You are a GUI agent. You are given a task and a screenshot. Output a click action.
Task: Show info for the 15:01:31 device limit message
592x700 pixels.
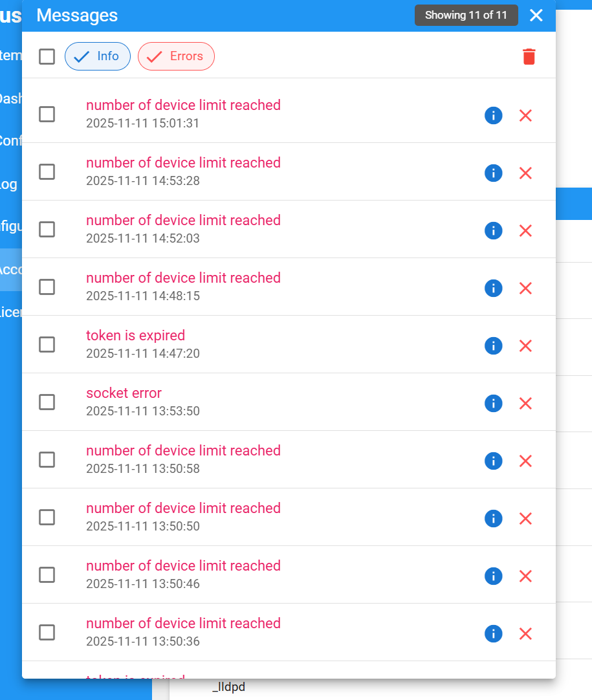[x=493, y=116]
